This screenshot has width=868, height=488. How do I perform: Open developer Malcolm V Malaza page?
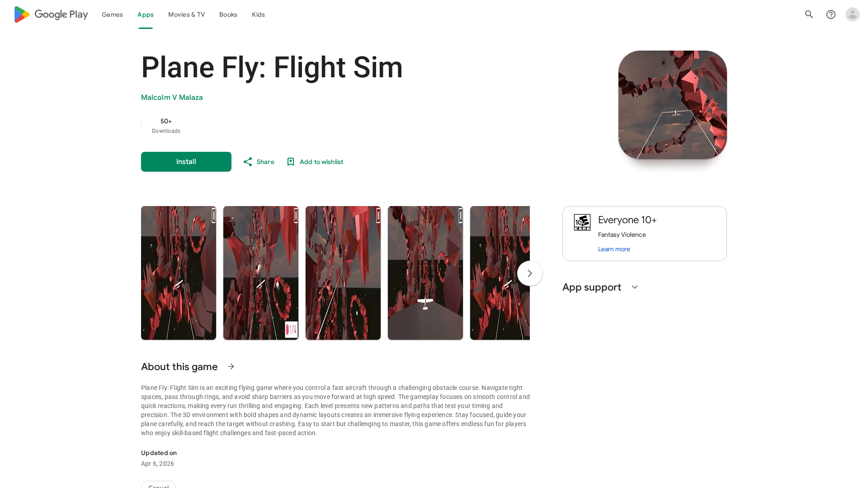coord(172,98)
